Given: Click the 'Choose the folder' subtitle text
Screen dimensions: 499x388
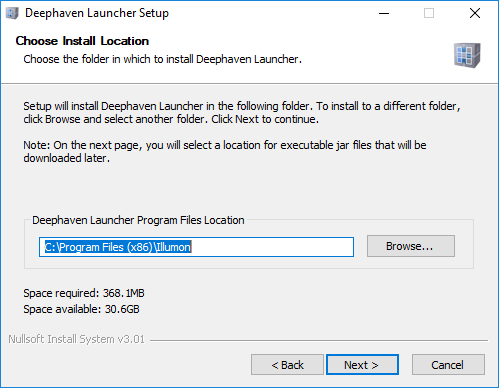Looking at the screenshot, I should tap(162, 59).
